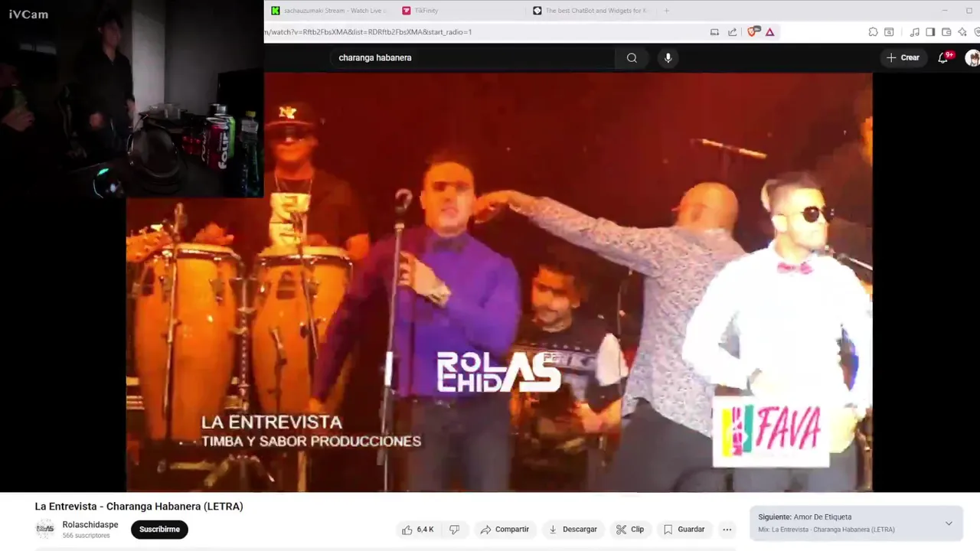Switch to The best ChatBot and Widgets tab
Screen dimensions: 980x551
click(591, 11)
